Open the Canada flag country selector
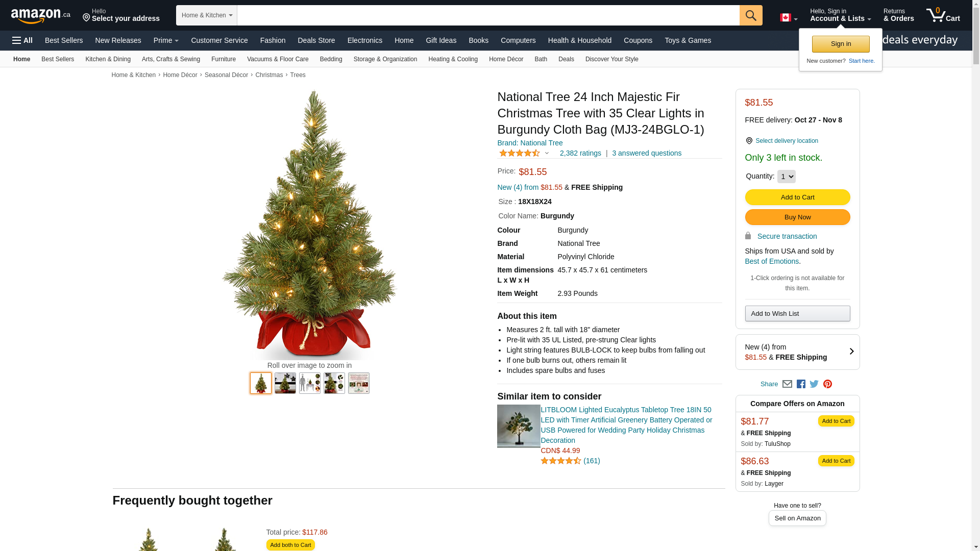This screenshot has width=980, height=551. (x=789, y=18)
